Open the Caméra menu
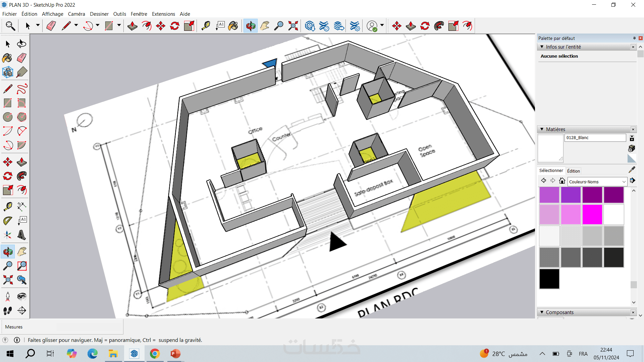 point(76,14)
